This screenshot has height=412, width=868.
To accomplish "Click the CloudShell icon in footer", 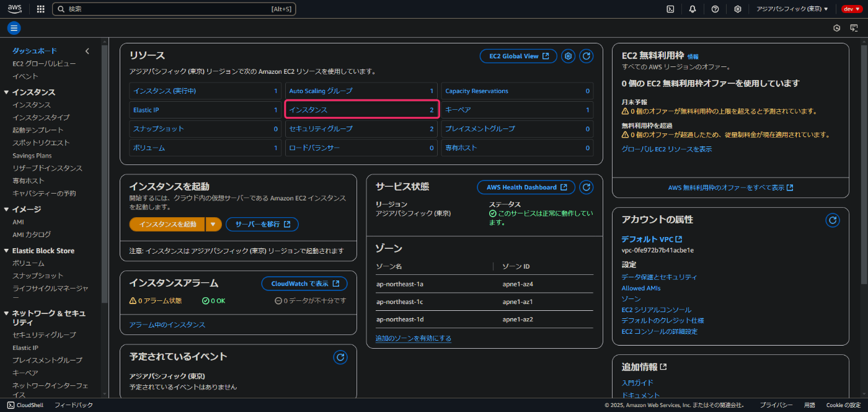I will 11,405.
